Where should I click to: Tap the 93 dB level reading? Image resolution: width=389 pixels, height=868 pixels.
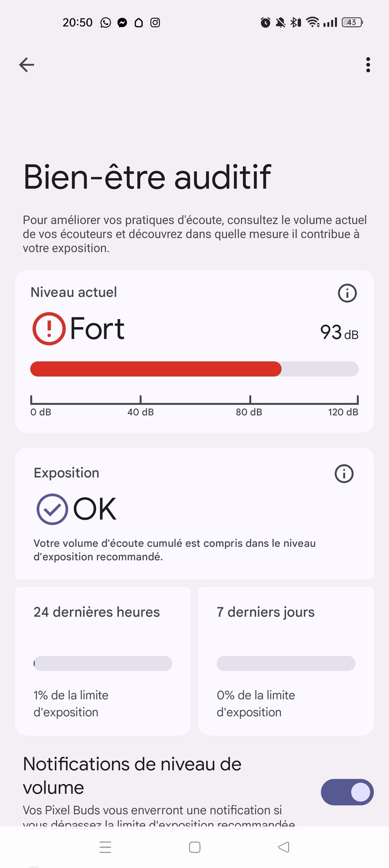(339, 333)
